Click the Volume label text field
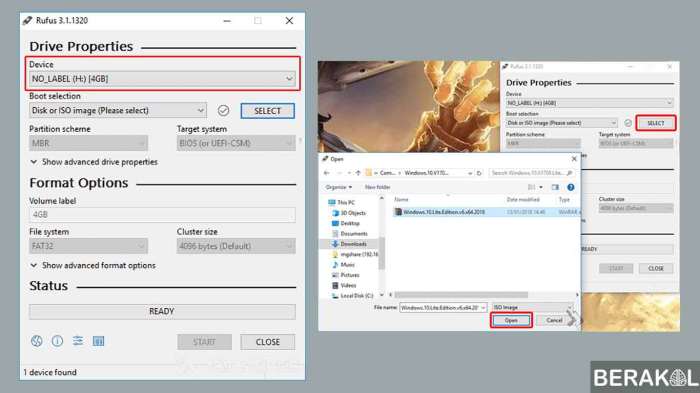Image resolution: width=700 pixels, height=393 pixels. click(162, 215)
